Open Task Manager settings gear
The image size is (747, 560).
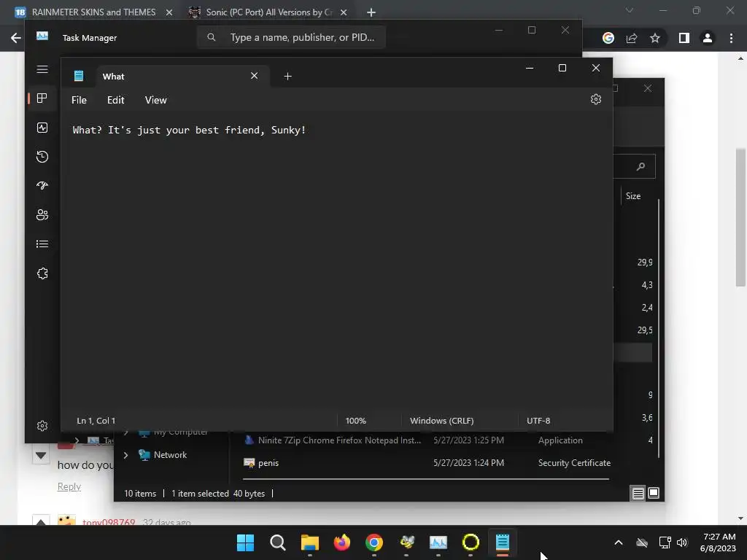pyautogui.click(x=42, y=426)
